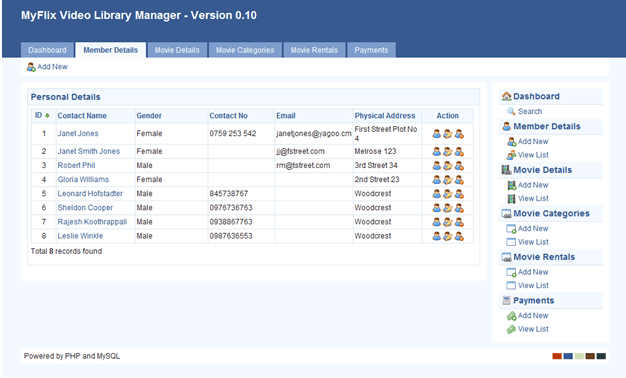Open Leonard Hofstadter's member link

90,194
